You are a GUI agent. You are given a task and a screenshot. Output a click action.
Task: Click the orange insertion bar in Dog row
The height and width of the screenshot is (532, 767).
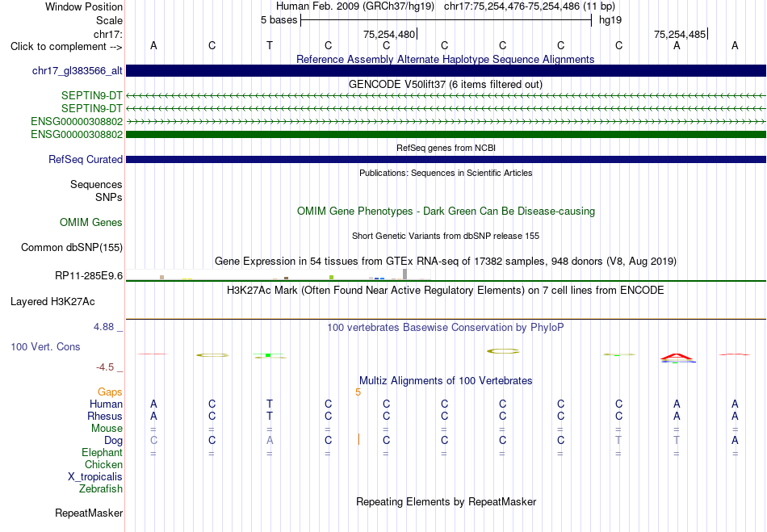[x=358, y=439]
